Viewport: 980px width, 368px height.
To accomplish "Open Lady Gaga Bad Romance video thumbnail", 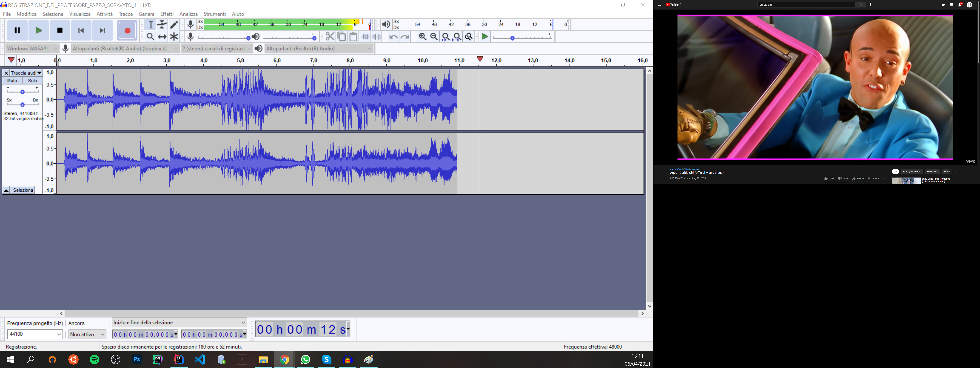I will click(x=906, y=181).
